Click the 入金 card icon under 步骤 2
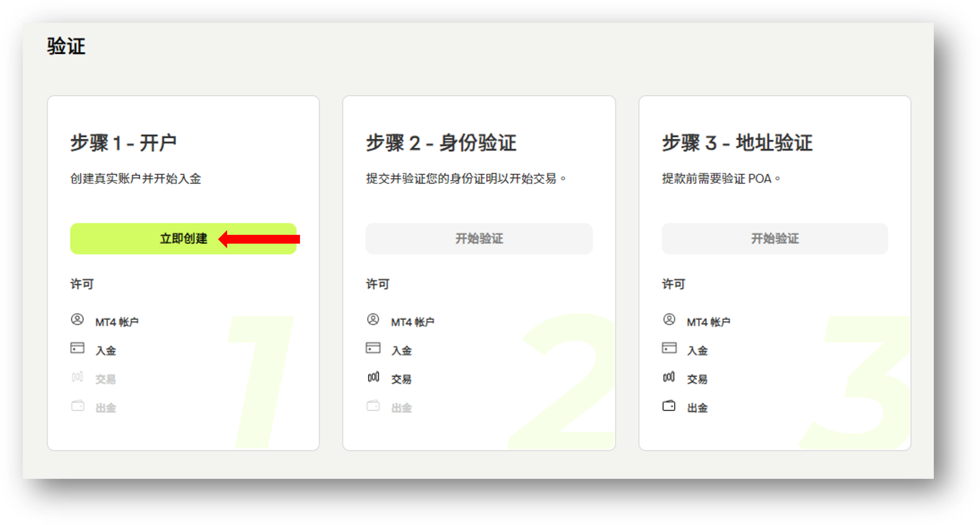The image size is (980, 525). coord(373,348)
